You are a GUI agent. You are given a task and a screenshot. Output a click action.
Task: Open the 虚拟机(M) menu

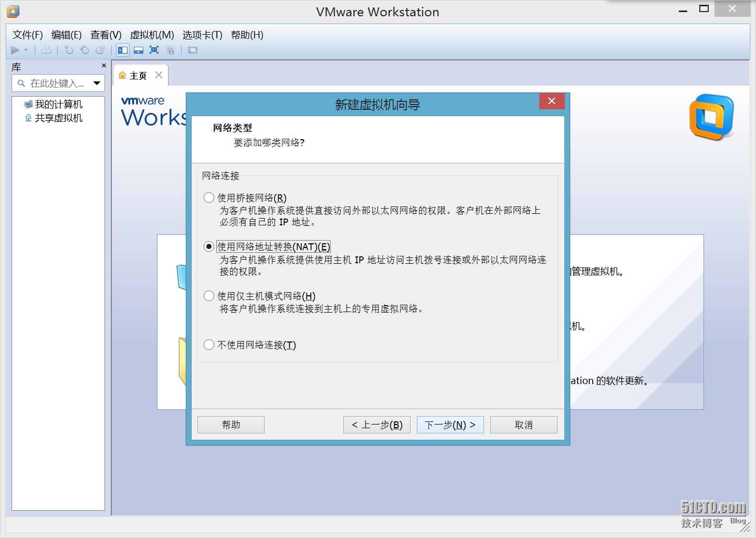152,35
